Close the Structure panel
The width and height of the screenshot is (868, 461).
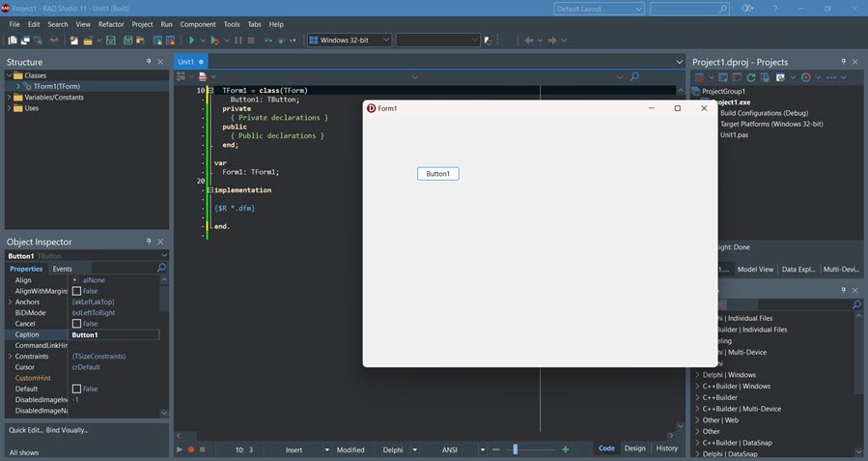coord(160,62)
